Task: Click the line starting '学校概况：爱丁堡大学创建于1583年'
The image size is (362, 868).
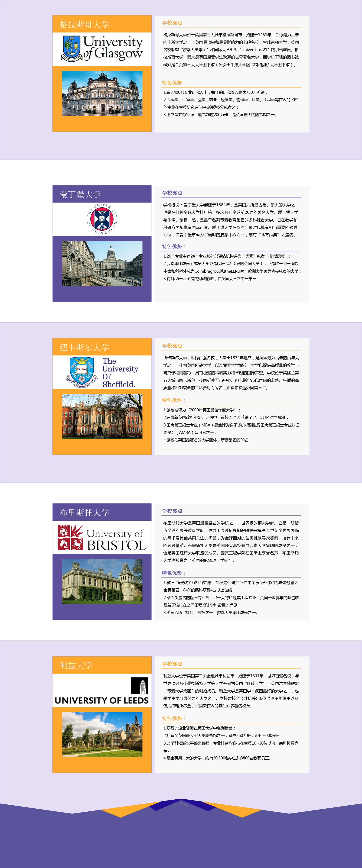Action: (x=232, y=205)
